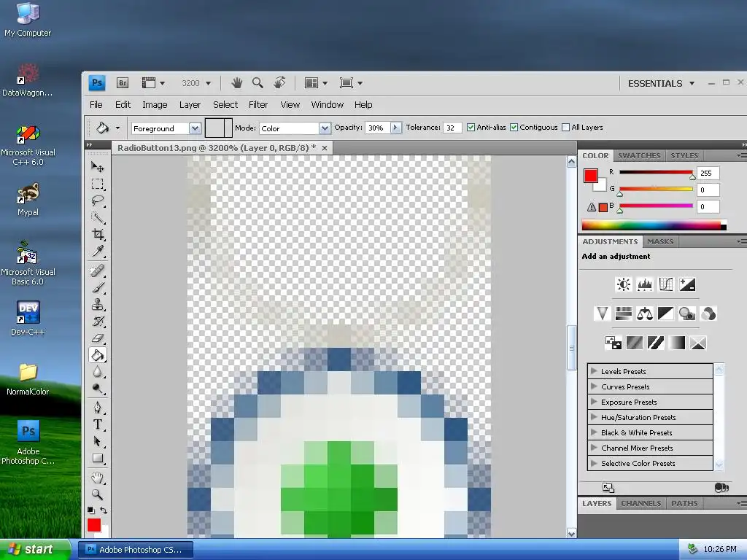The width and height of the screenshot is (747, 560).
Task: Expand Curves Presets list
Action: point(594,386)
